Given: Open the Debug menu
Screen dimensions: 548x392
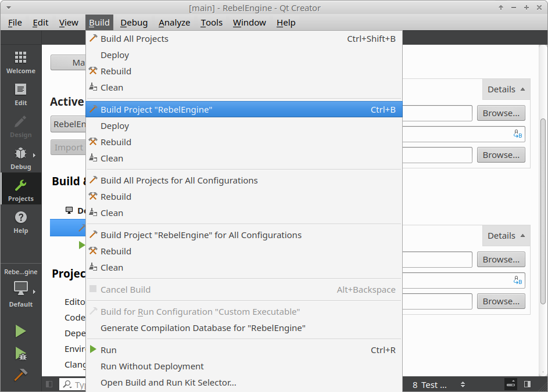Looking at the screenshot, I should click(134, 23).
